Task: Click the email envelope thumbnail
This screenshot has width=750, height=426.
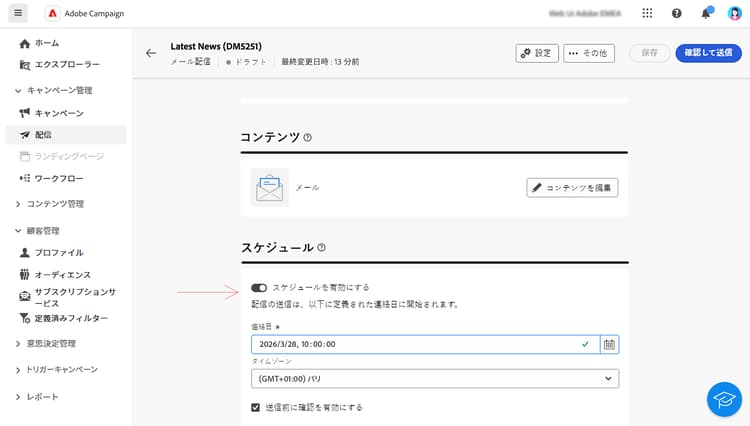Action: [x=270, y=187]
